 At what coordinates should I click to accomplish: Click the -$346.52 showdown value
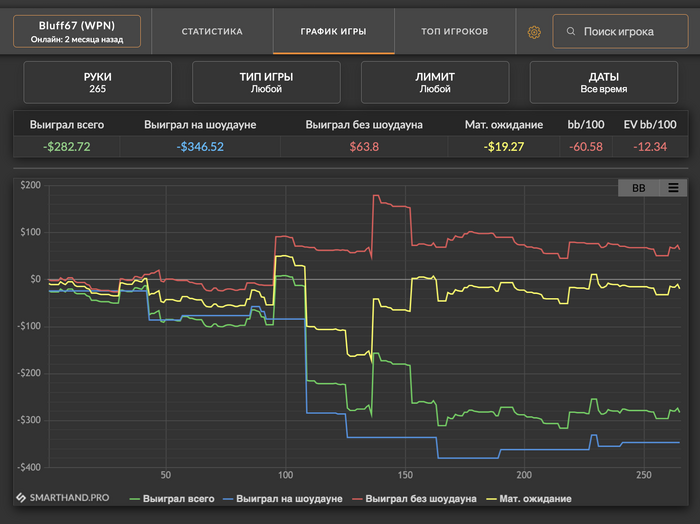click(x=200, y=147)
